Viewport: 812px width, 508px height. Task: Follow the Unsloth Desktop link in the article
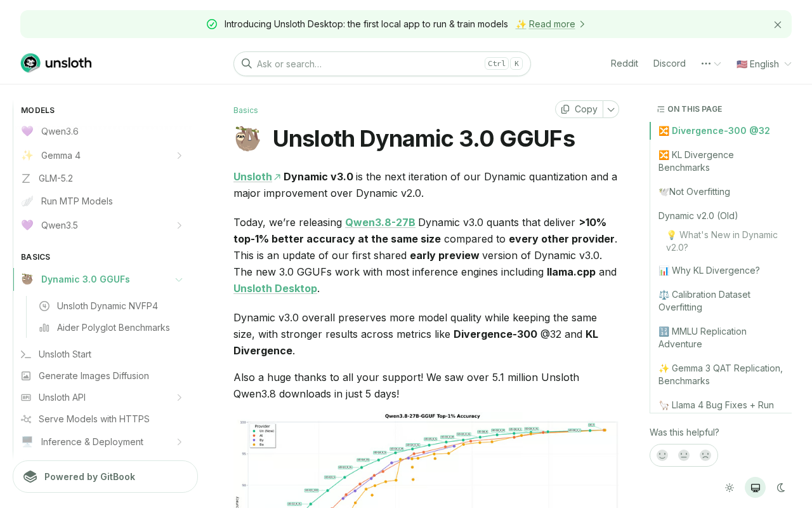275,288
